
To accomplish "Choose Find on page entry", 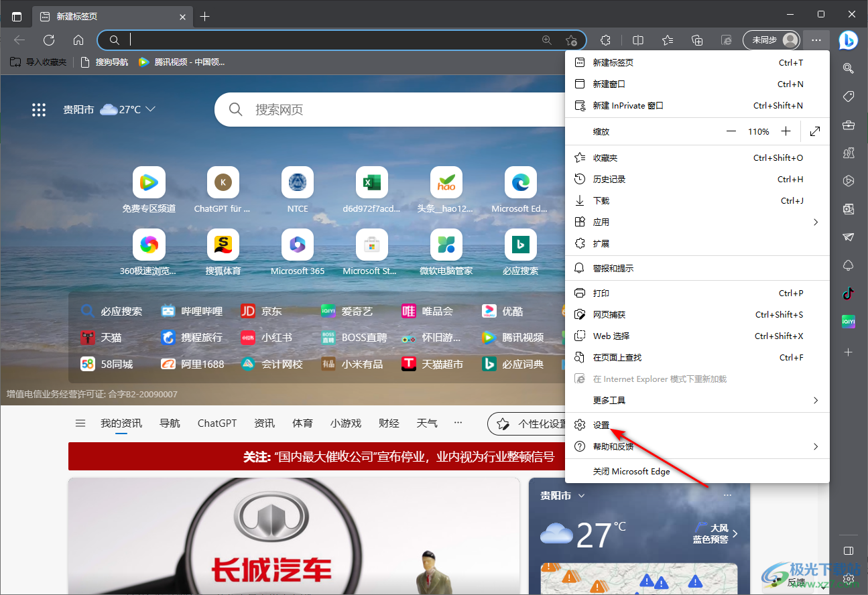I will coord(697,357).
